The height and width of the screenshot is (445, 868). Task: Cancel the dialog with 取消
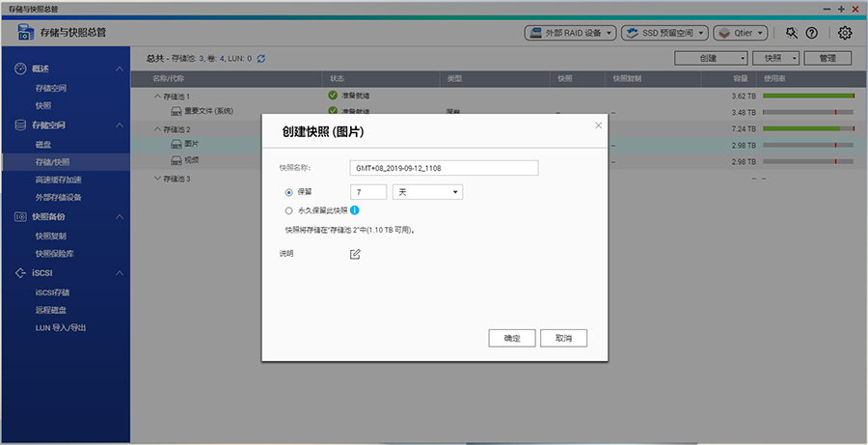[563, 338]
